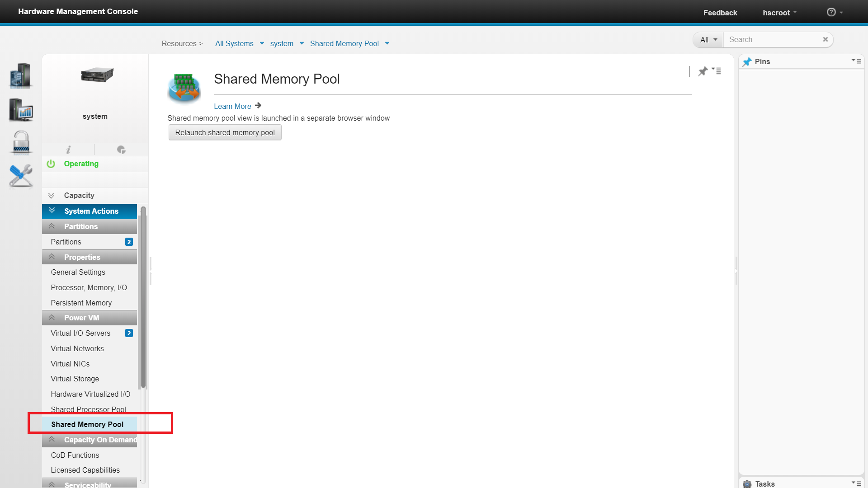Viewport: 868px width, 488px height.
Task: Open the Serviceability tools icon
Action: (21, 176)
